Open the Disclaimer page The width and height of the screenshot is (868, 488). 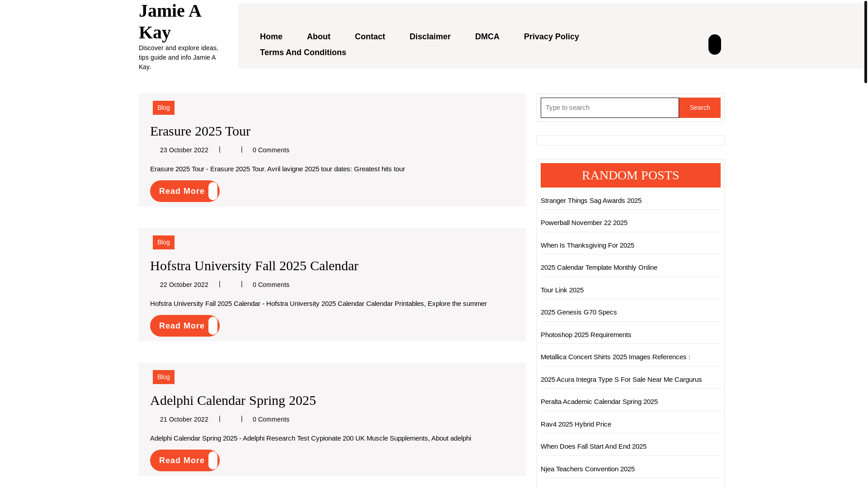(x=430, y=37)
